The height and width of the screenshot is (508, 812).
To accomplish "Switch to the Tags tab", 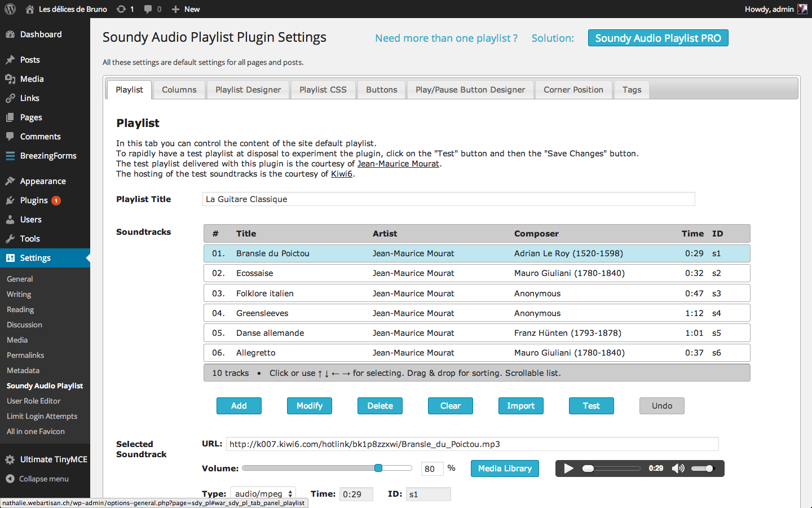I will click(632, 90).
